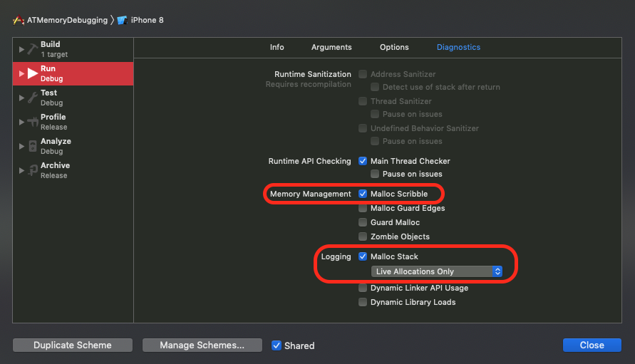Image resolution: width=635 pixels, height=364 pixels.
Task: Toggle the Shared scheme checkbox
Action: click(x=277, y=345)
